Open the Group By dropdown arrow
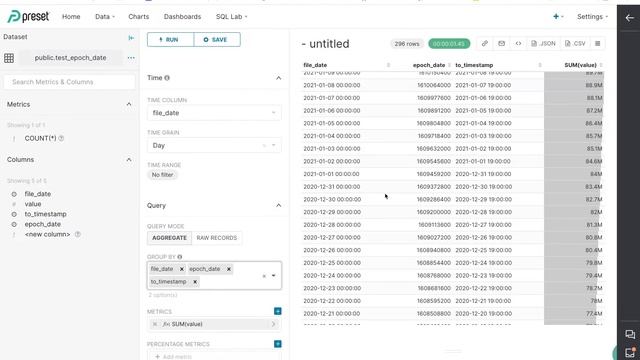Viewport: 640px width, 360px height. (x=273, y=276)
